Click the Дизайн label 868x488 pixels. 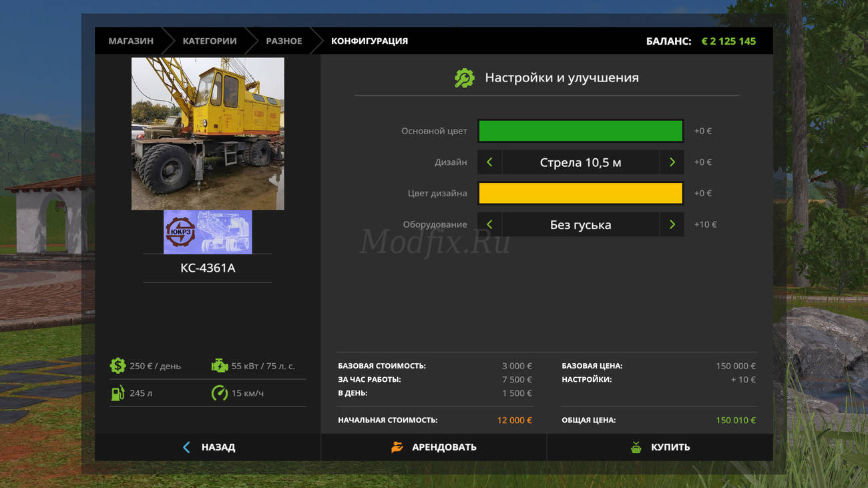451,162
